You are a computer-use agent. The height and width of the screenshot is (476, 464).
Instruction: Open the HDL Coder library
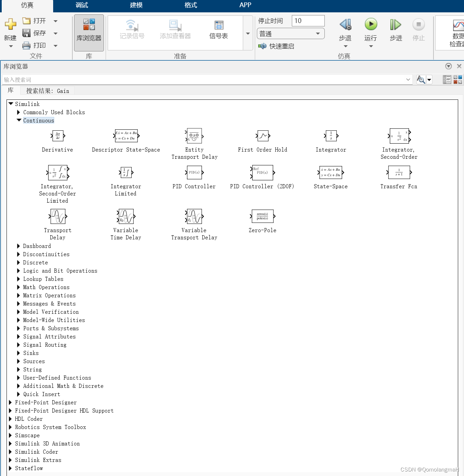(29, 419)
